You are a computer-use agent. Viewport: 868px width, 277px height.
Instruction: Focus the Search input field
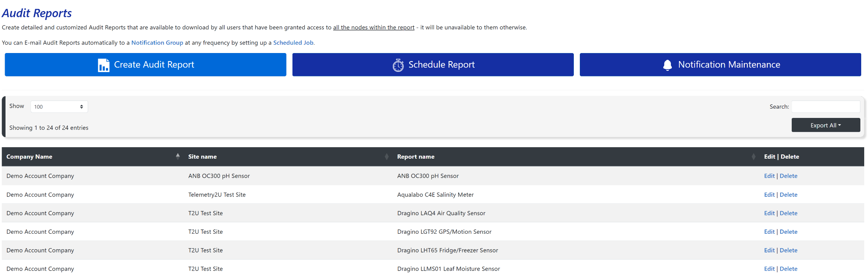tap(826, 106)
